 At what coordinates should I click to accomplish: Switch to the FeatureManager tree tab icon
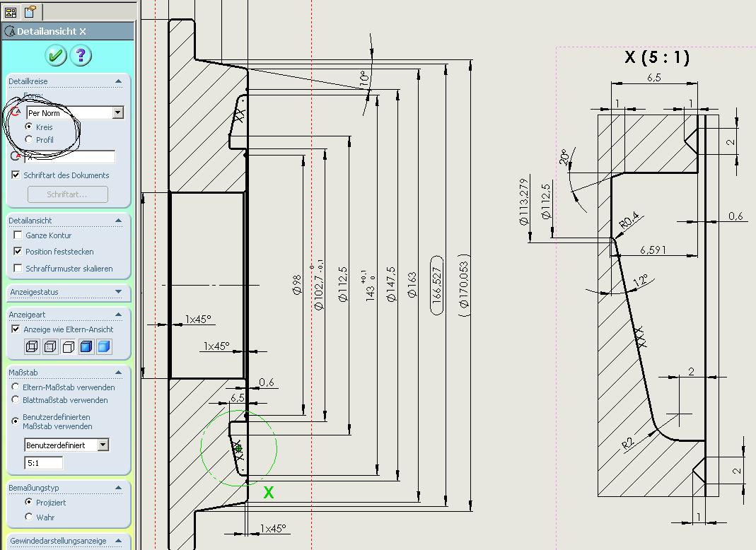pos(11,12)
